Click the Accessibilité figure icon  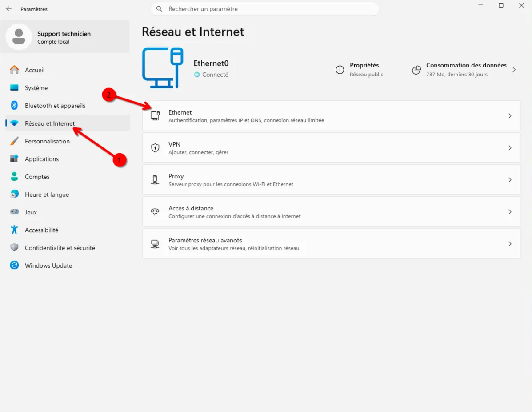click(x=14, y=230)
